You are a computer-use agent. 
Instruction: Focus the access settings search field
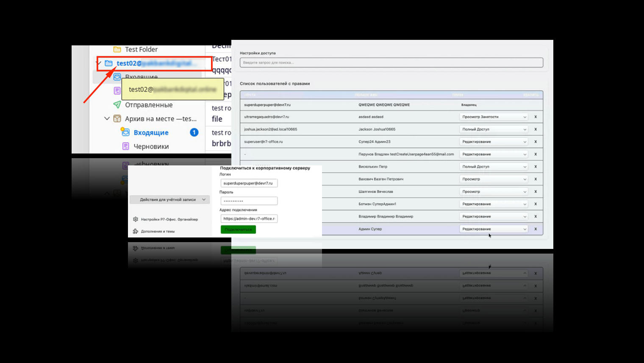391,63
